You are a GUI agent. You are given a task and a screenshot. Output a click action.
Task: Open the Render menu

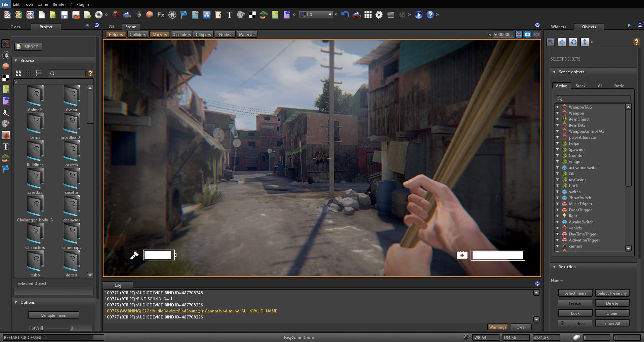pos(59,4)
